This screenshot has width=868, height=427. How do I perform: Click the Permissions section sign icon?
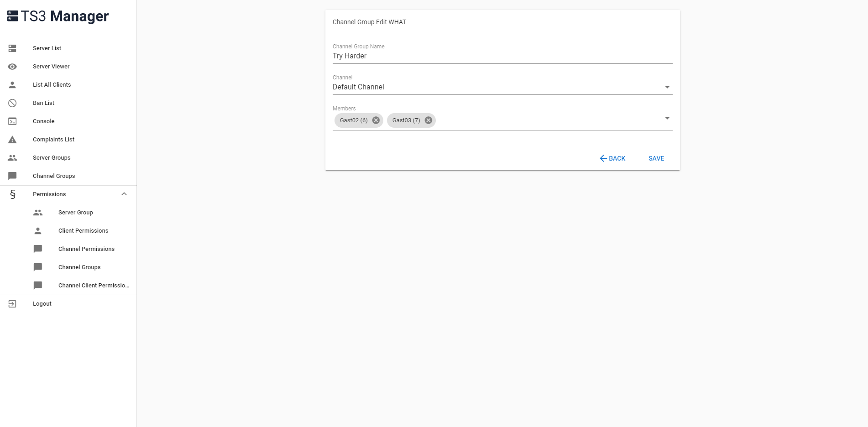[12, 194]
